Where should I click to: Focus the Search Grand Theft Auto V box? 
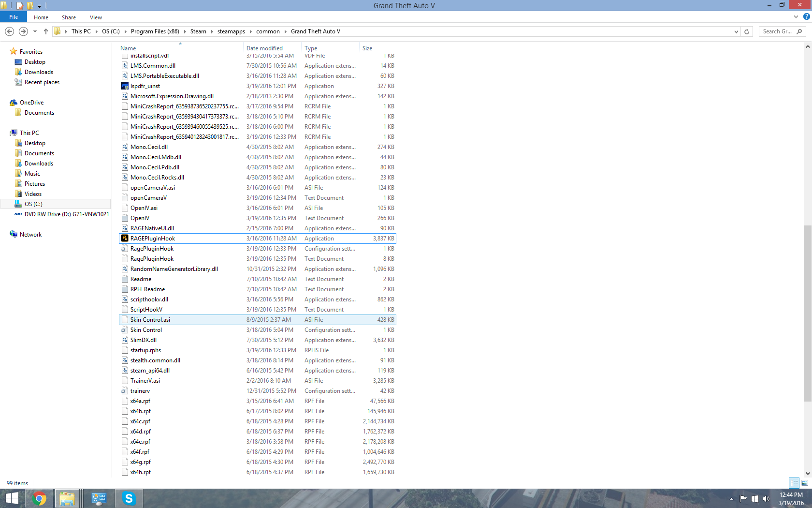tap(782, 31)
